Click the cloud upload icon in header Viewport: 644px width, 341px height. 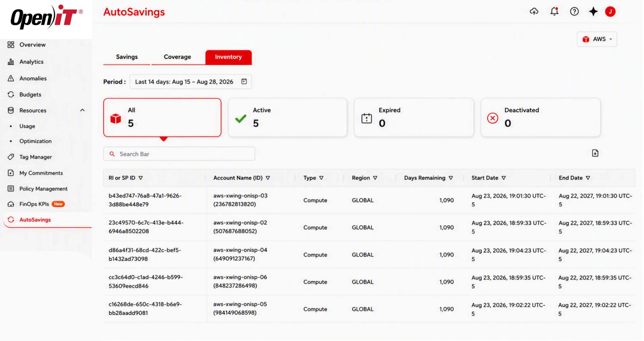534,11
